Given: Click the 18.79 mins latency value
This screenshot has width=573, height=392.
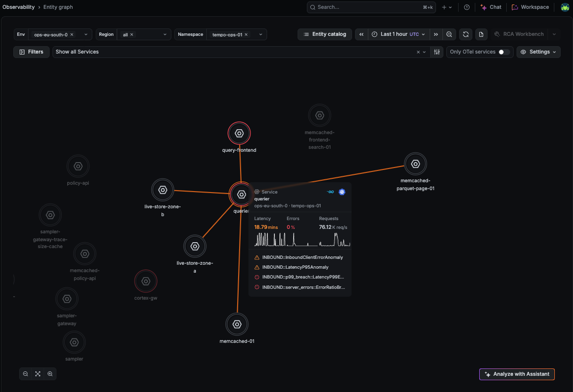Looking at the screenshot, I should [266, 227].
